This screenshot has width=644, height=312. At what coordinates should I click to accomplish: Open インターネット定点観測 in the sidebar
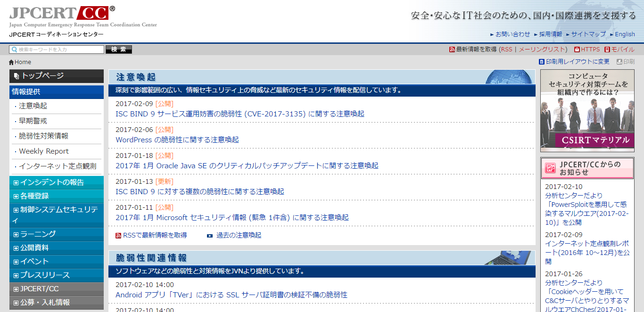coord(58,166)
